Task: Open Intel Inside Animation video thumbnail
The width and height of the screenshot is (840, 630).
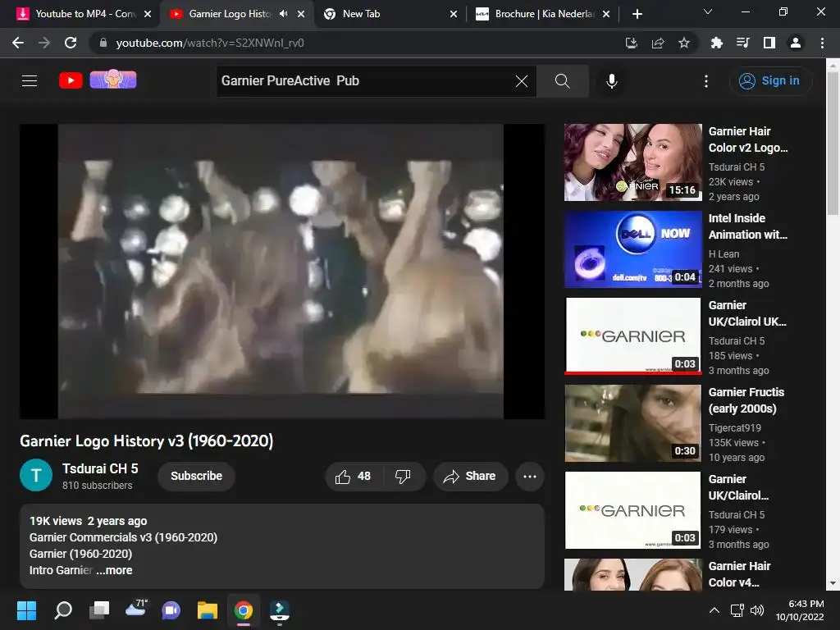Action: pos(632,249)
